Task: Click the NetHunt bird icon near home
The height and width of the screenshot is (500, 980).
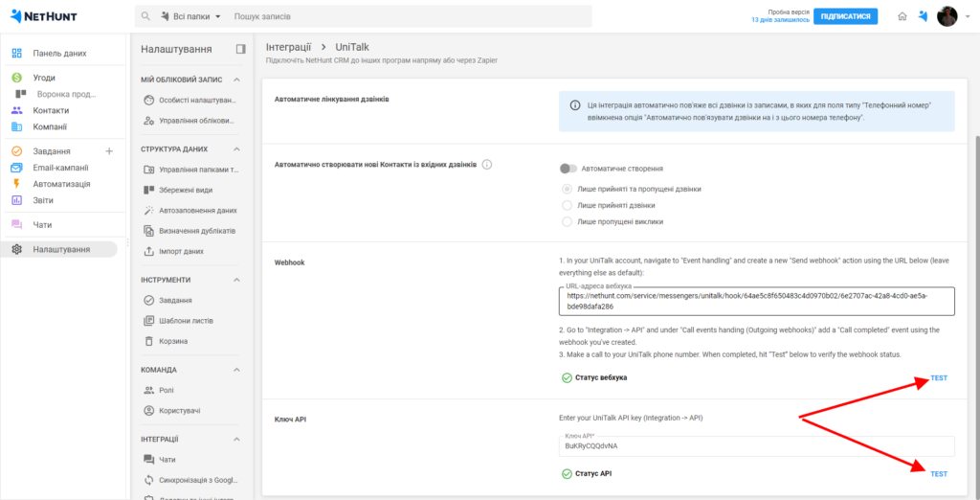Action: tap(923, 16)
